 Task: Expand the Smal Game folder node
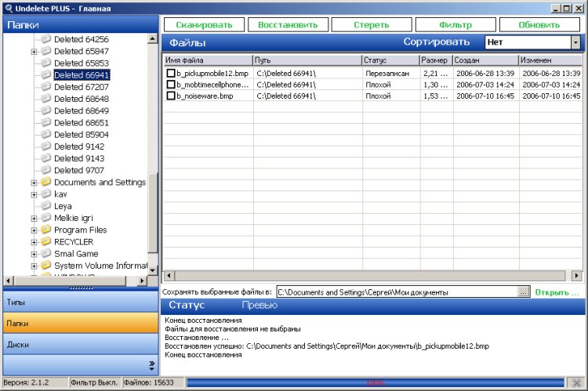tap(34, 254)
